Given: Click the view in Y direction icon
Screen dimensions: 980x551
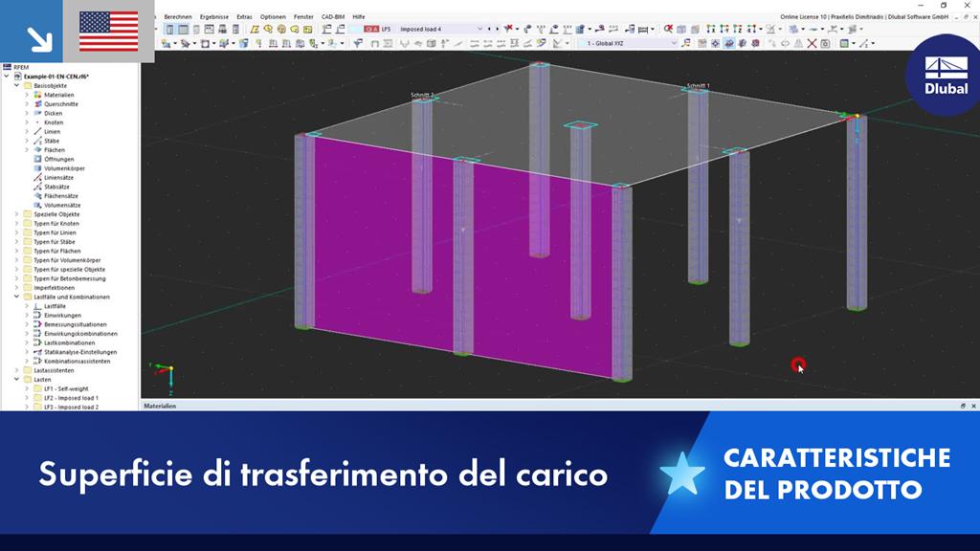Looking at the screenshot, I should coord(724,29).
